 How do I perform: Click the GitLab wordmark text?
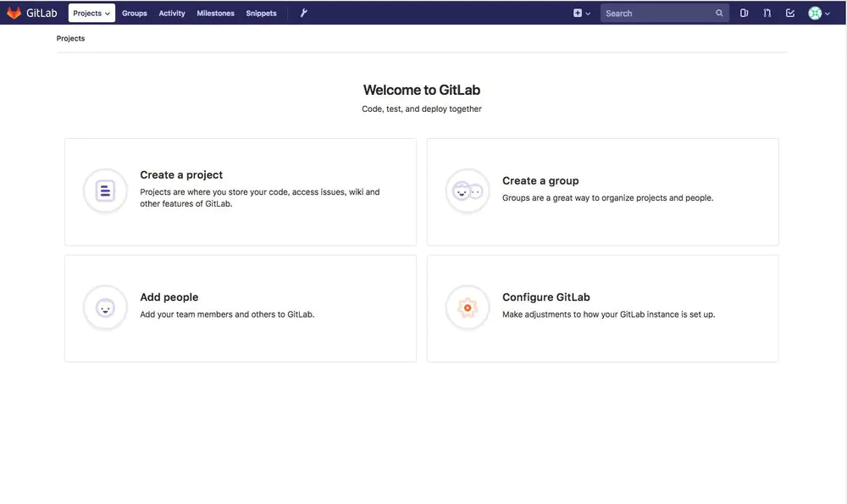[x=42, y=13]
